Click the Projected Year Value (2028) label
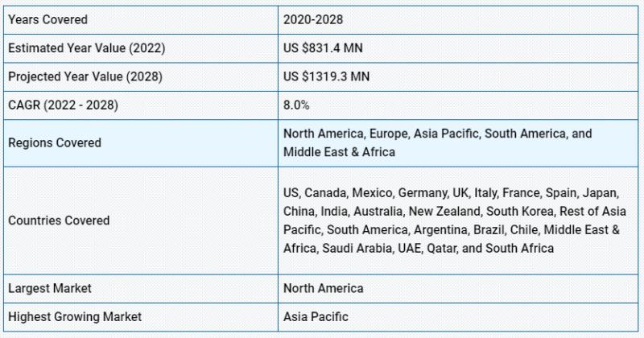The image size is (644, 338). point(85,76)
